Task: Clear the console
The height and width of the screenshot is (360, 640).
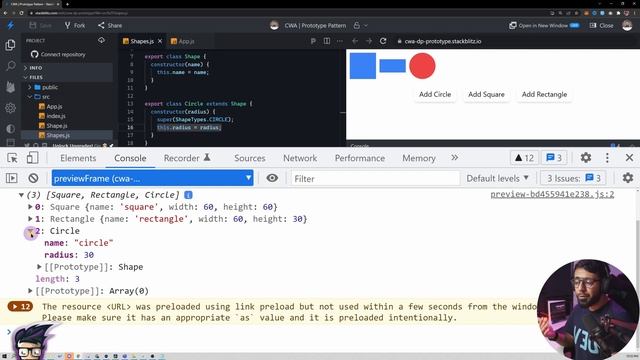Action: tap(33, 178)
